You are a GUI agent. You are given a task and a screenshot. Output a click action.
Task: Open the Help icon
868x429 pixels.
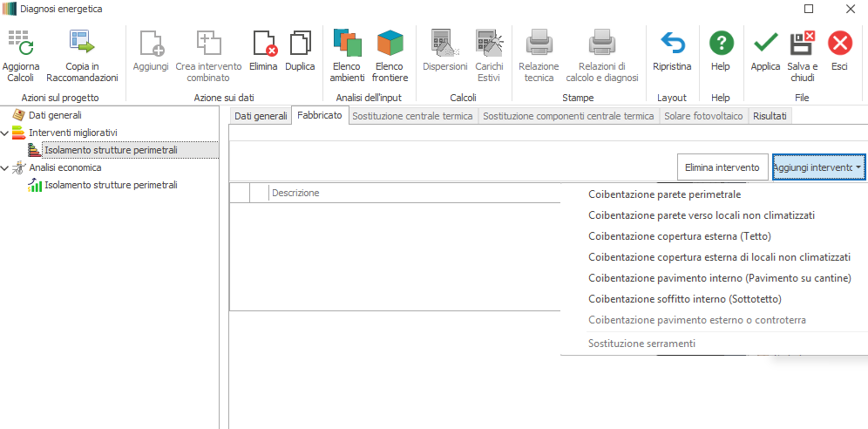tap(720, 44)
